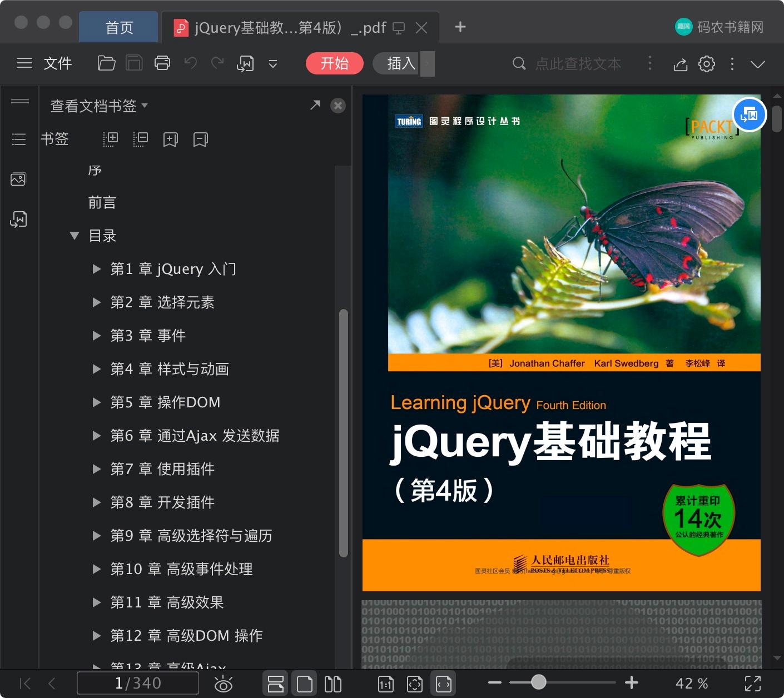Open bookmark 第12 章 高级DOM 操作
This screenshot has height=698, width=784.
tap(186, 636)
